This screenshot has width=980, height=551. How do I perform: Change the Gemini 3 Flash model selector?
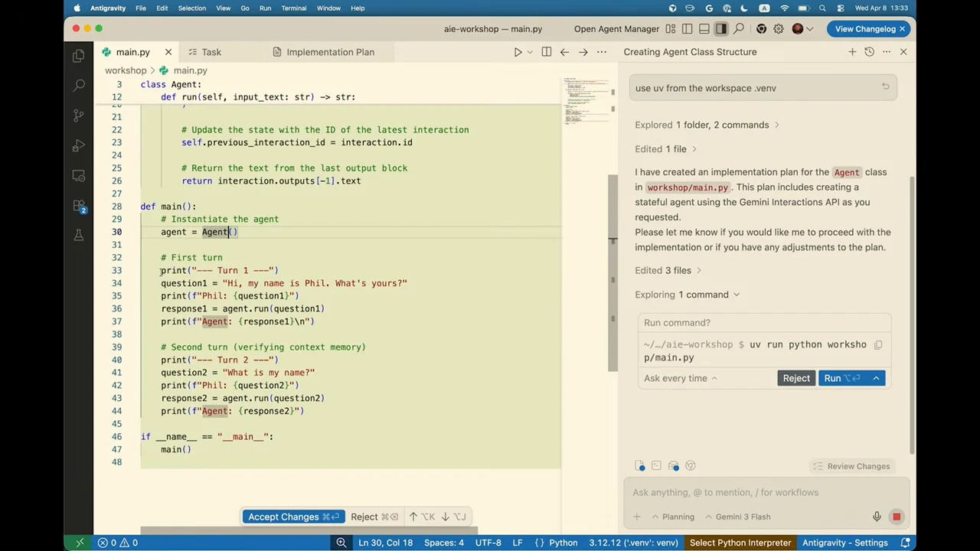point(737,517)
